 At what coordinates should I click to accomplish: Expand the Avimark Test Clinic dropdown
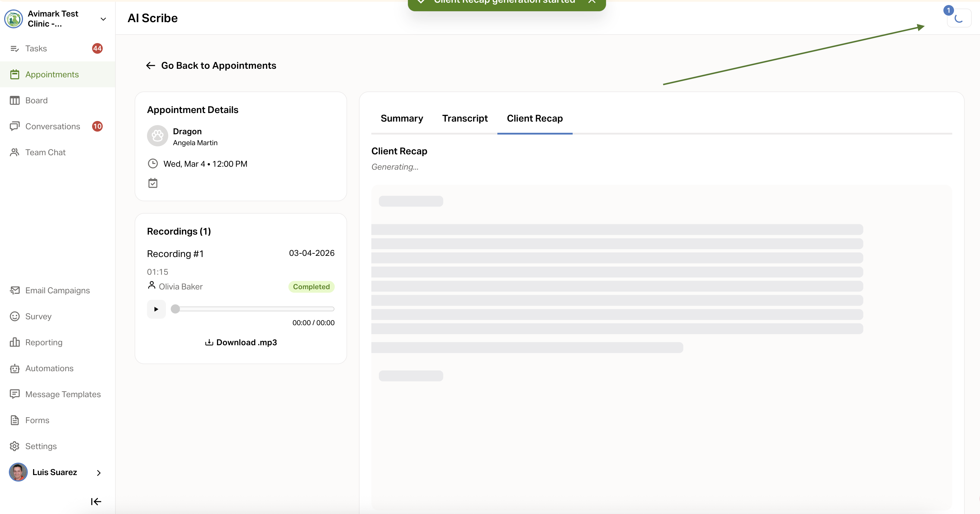[103, 19]
